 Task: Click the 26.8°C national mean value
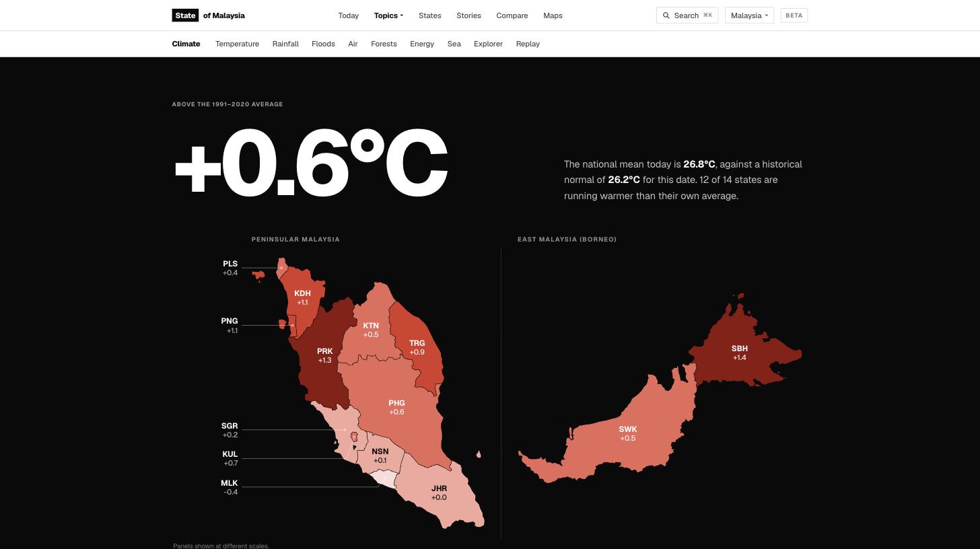699,164
